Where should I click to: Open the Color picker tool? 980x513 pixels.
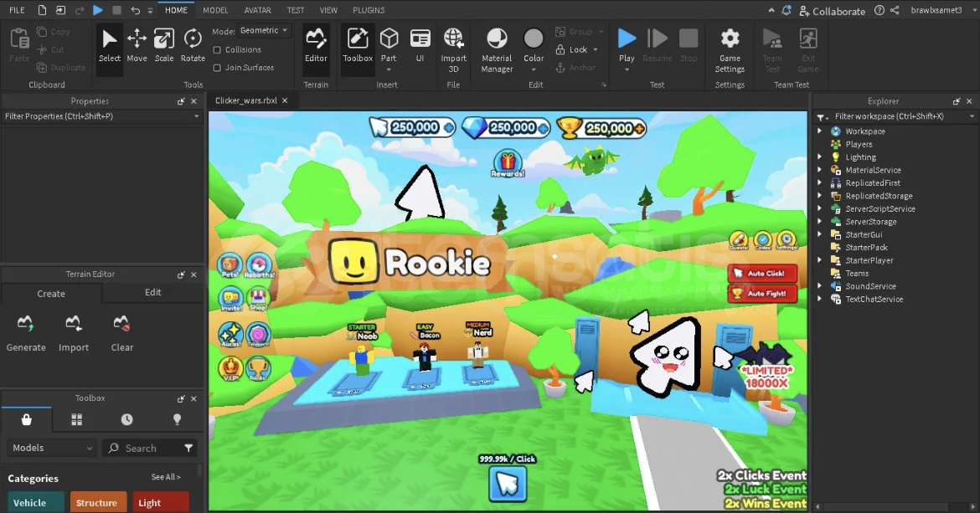[x=534, y=45]
